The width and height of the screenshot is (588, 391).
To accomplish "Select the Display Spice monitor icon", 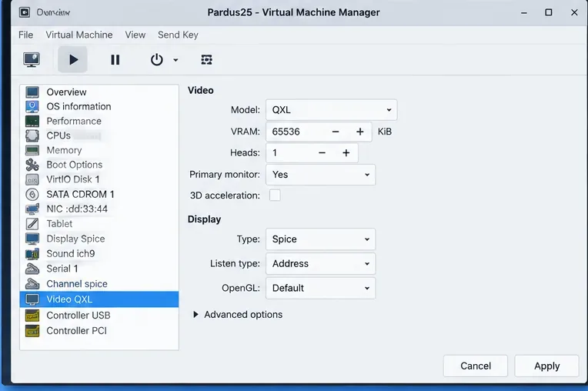I will point(32,239).
